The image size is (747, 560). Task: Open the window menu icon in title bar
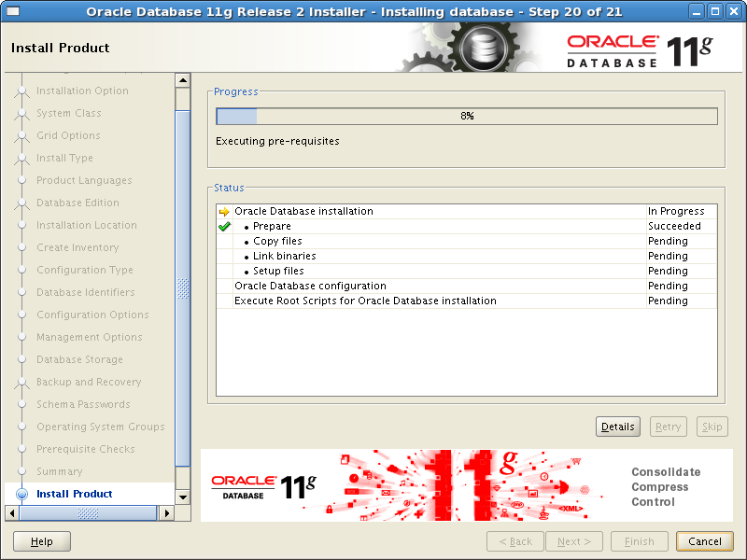(x=13, y=11)
